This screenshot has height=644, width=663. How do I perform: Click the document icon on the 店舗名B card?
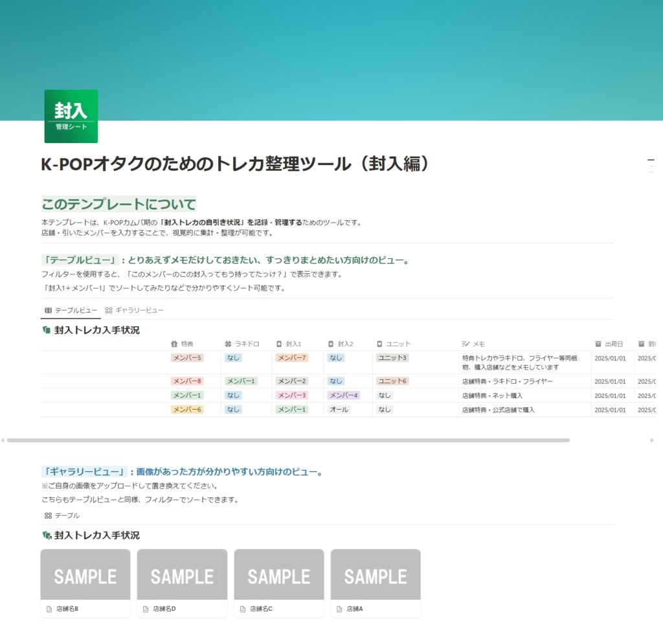tap(50, 608)
